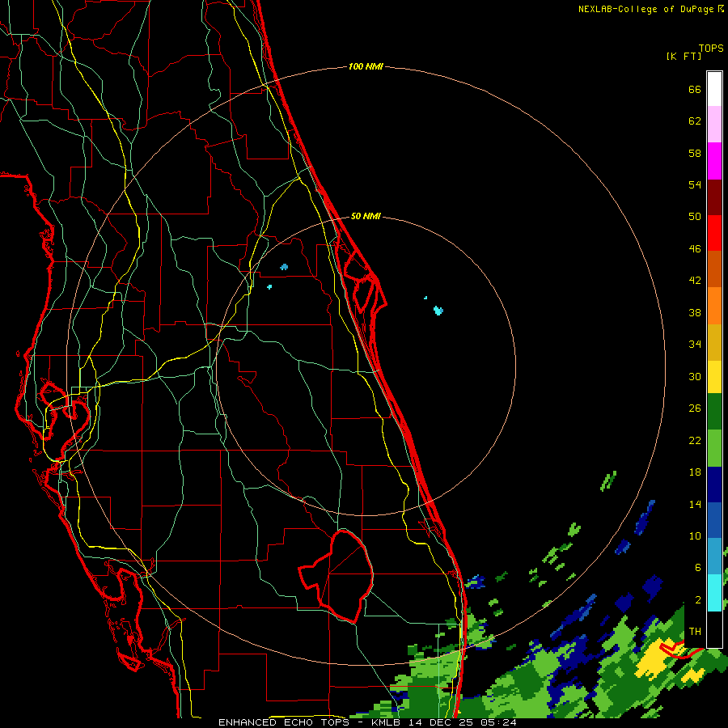Click the light pink 62 kft swatch

(x=714, y=124)
